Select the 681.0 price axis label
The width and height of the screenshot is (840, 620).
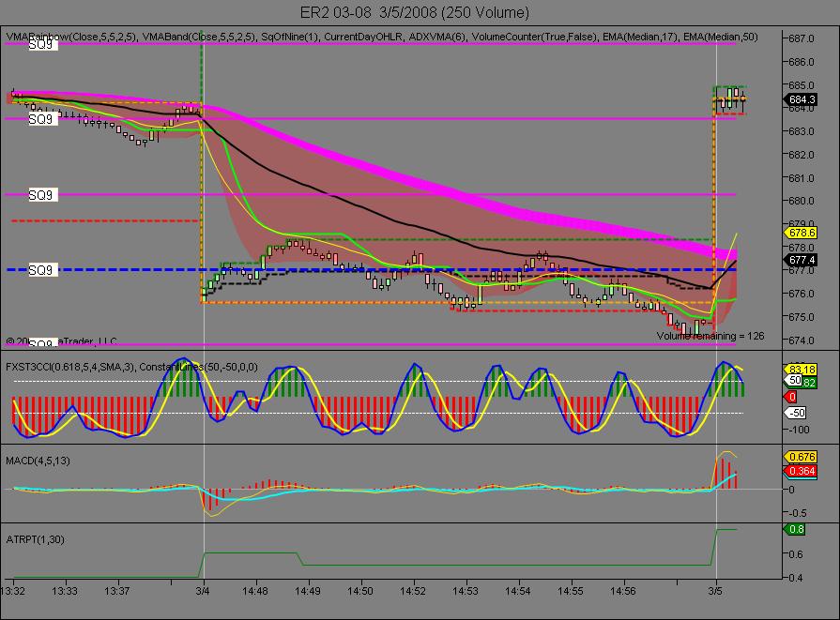coord(802,178)
